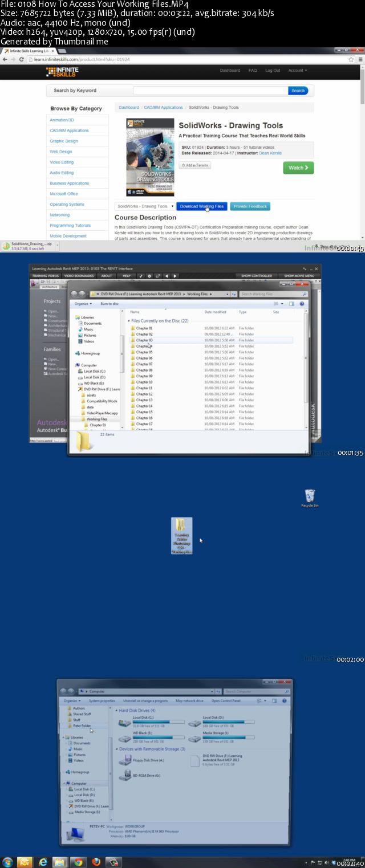Viewport: 365px width, 868px height.
Task: Click browser reload icon
Action: click(x=22, y=59)
